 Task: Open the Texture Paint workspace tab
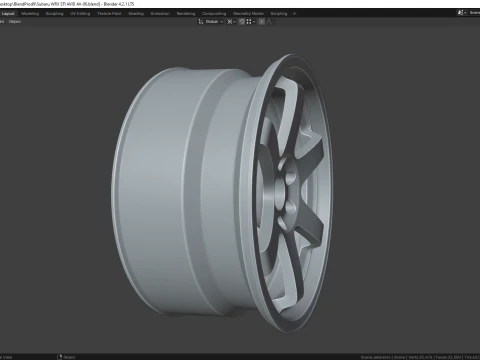coord(109,14)
